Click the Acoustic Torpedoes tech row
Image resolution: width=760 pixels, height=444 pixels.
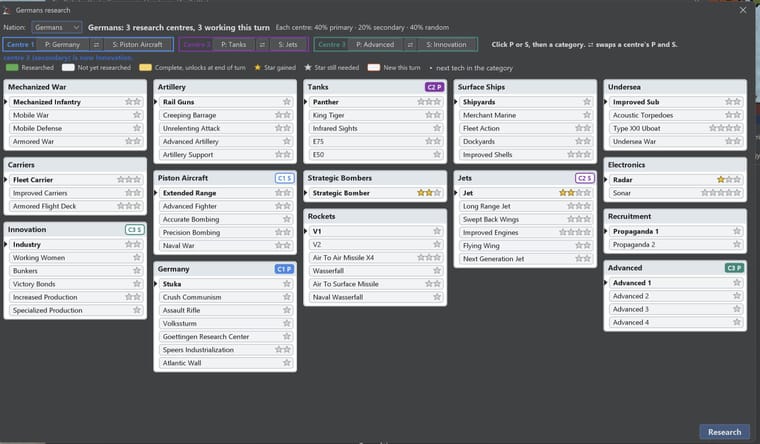(x=676, y=115)
